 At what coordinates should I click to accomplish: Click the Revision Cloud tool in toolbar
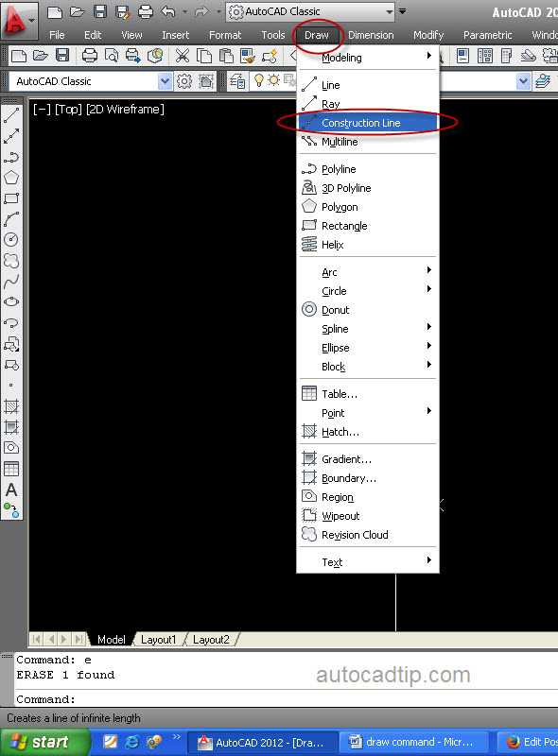point(11,261)
